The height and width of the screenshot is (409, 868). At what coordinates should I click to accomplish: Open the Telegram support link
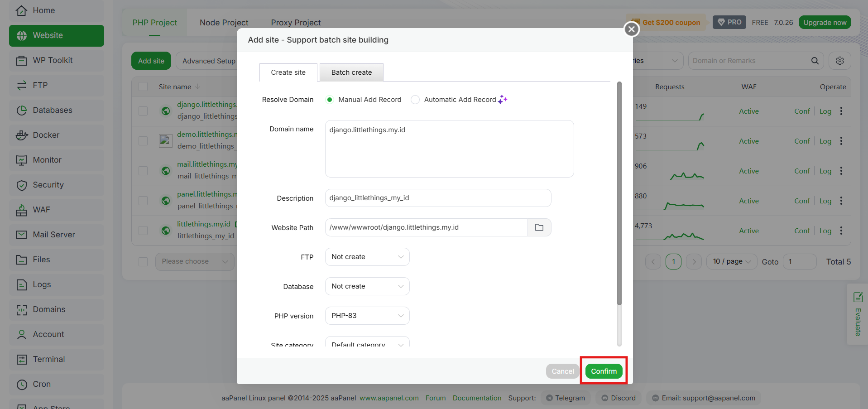pyautogui.click(x=566, y=398)
